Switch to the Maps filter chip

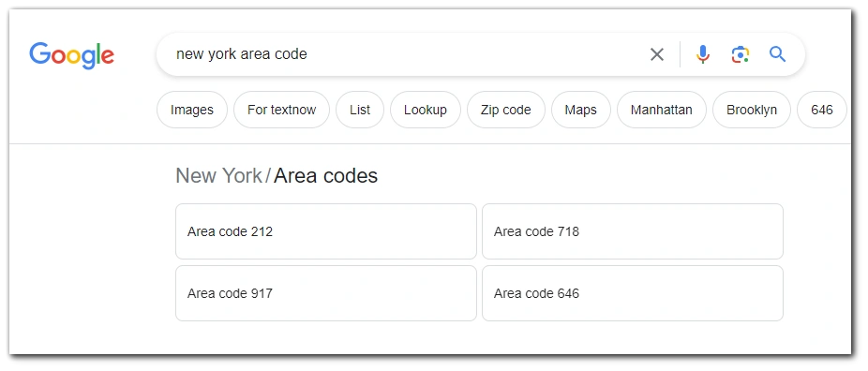(x=580, y=110)
